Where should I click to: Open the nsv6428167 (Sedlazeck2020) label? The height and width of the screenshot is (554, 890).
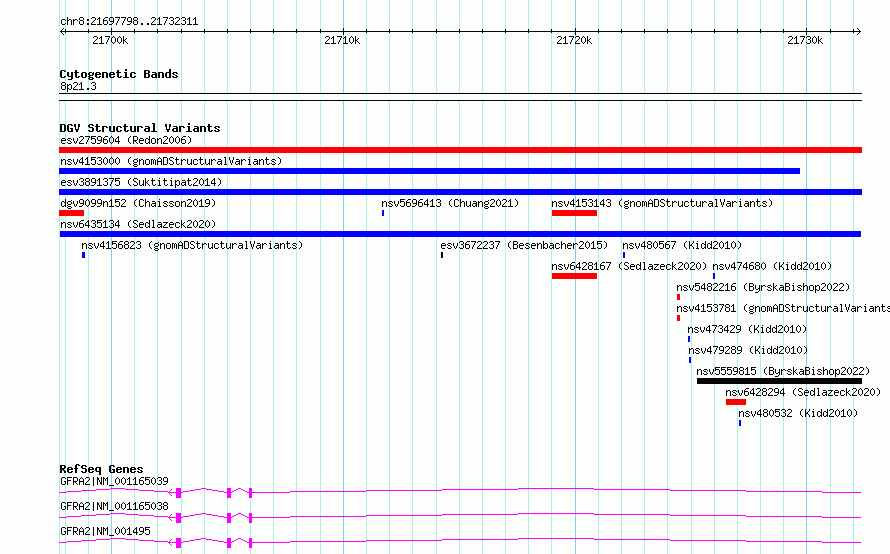[x=629, y=266]
